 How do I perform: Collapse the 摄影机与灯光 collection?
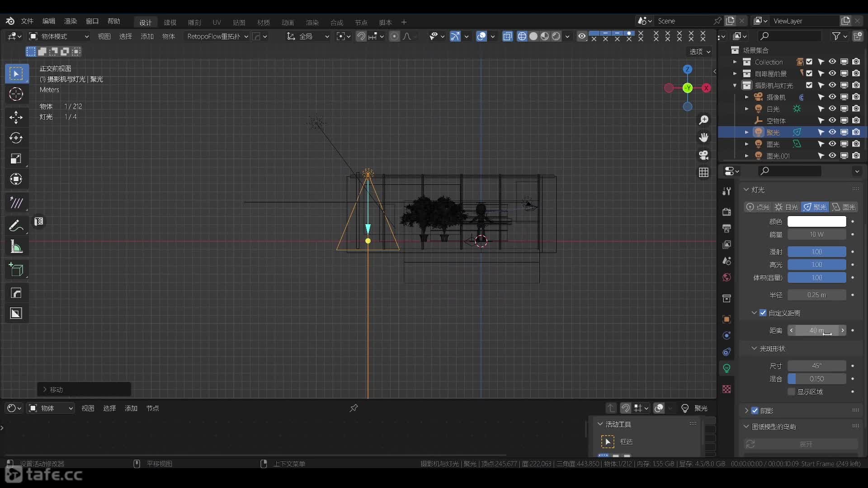735,85
